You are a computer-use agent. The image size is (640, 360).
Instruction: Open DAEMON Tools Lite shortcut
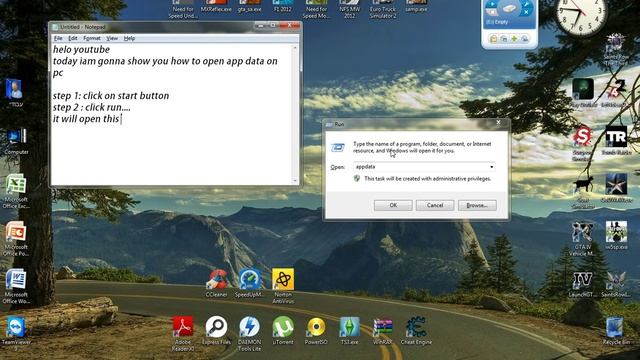[249, 333]
